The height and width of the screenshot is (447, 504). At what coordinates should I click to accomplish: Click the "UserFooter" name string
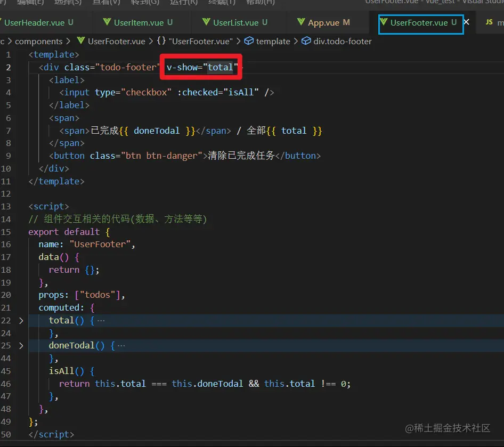tap(100, 244)
